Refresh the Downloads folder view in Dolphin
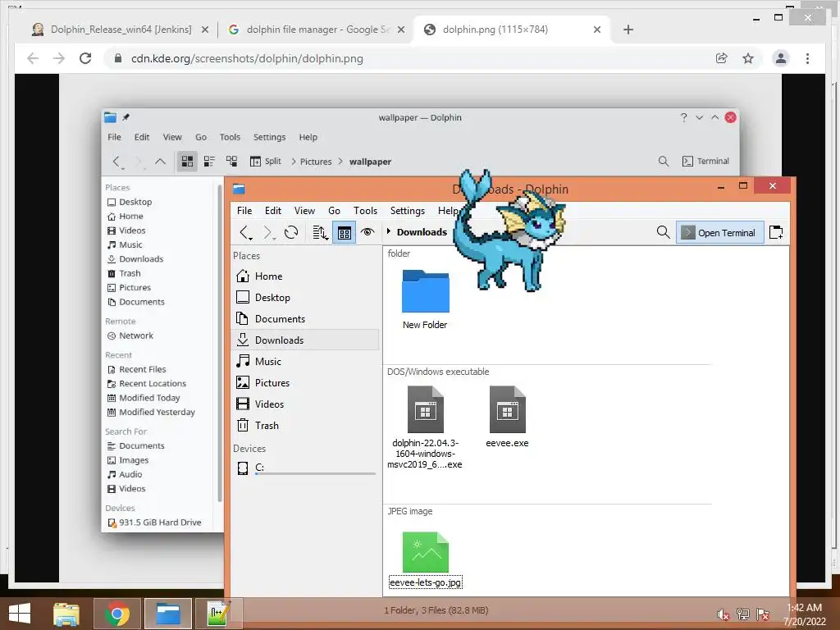 pos(291,232)
